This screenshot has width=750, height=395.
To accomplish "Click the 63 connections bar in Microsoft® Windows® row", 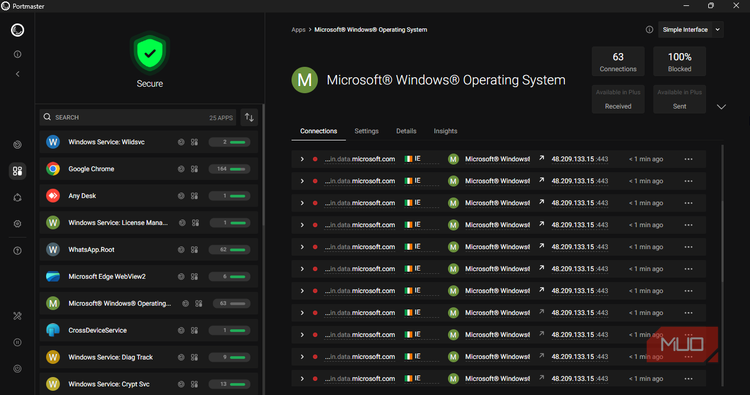I will click(232, 303).
